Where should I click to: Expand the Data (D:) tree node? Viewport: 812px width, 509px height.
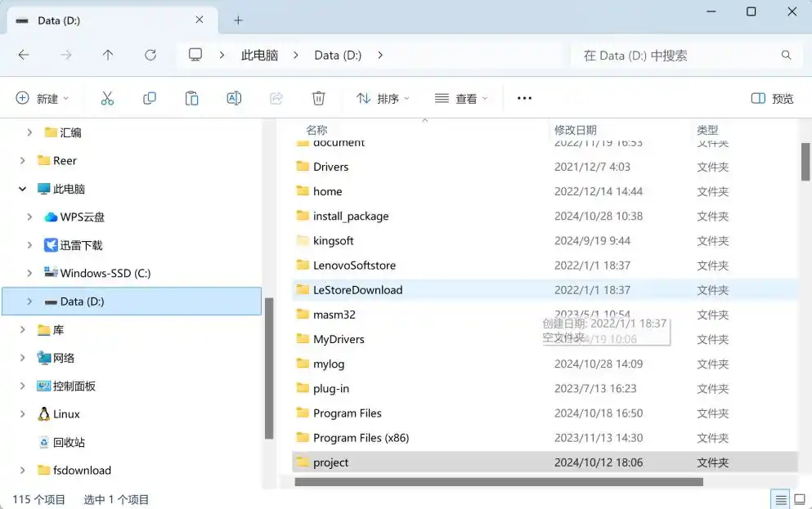pos(29,301)
